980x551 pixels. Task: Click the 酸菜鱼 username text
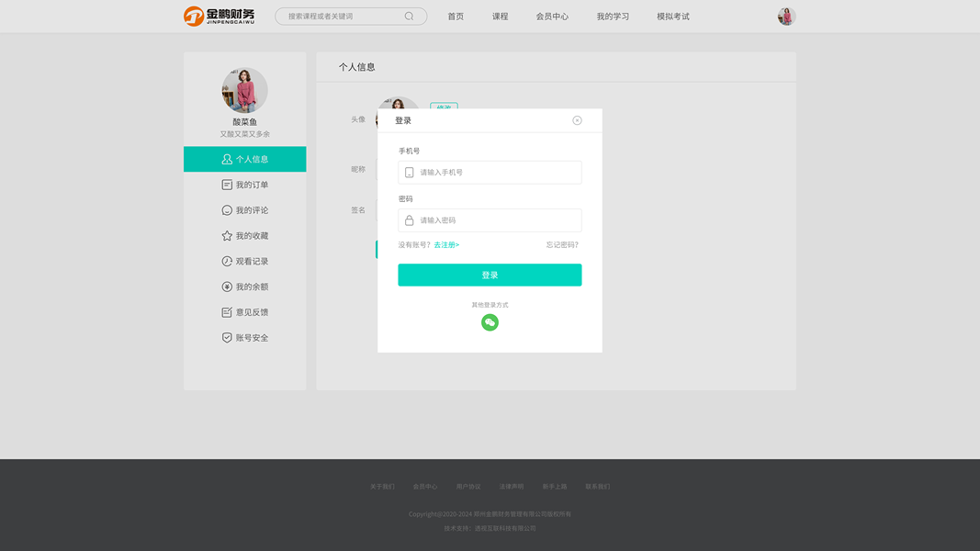point(245,122)
